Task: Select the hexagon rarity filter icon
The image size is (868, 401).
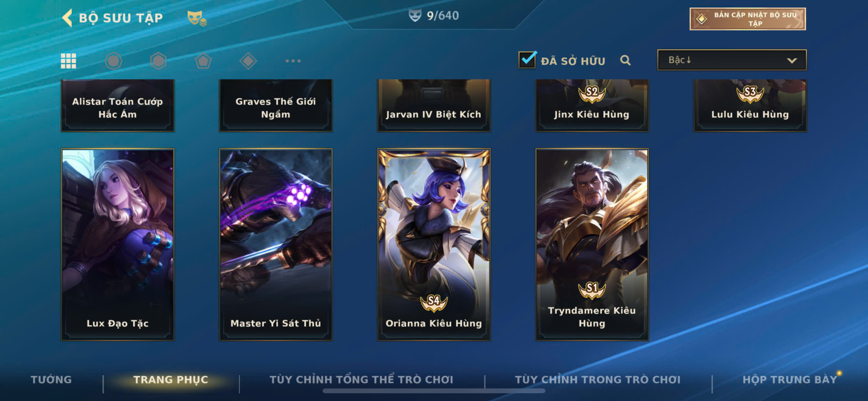Action: tap(158, 61)
